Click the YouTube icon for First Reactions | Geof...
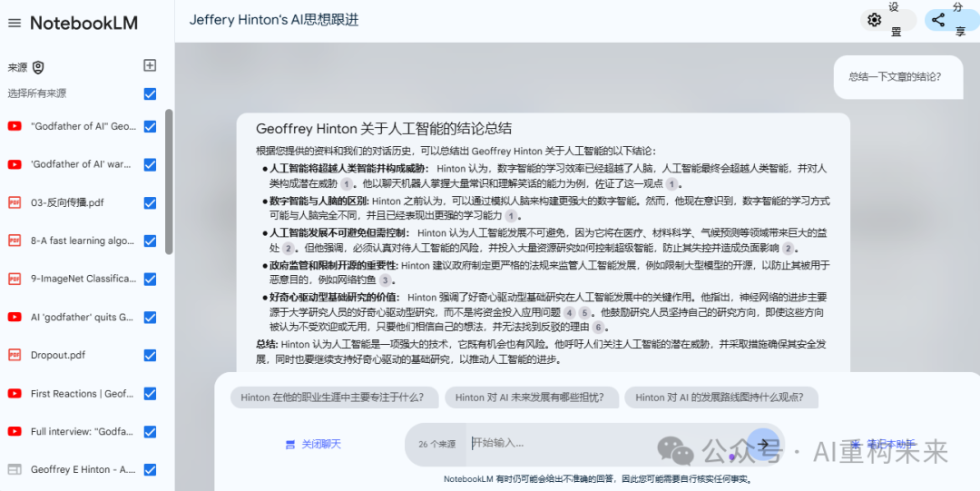Image resolution: width=980 pixels, height=491 pixels. coord(15,393)
